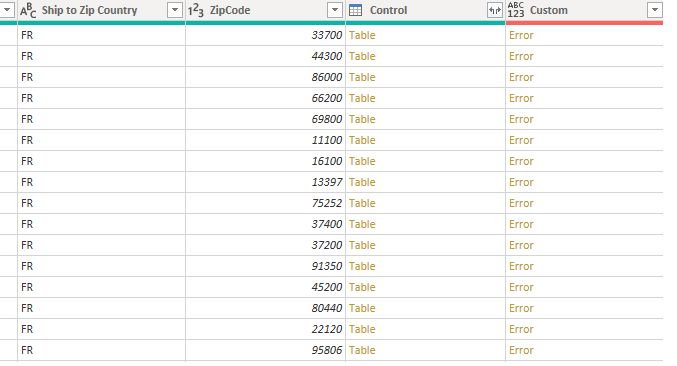Select the Custom column header
The image size is (677, 366).
(549, 10)
